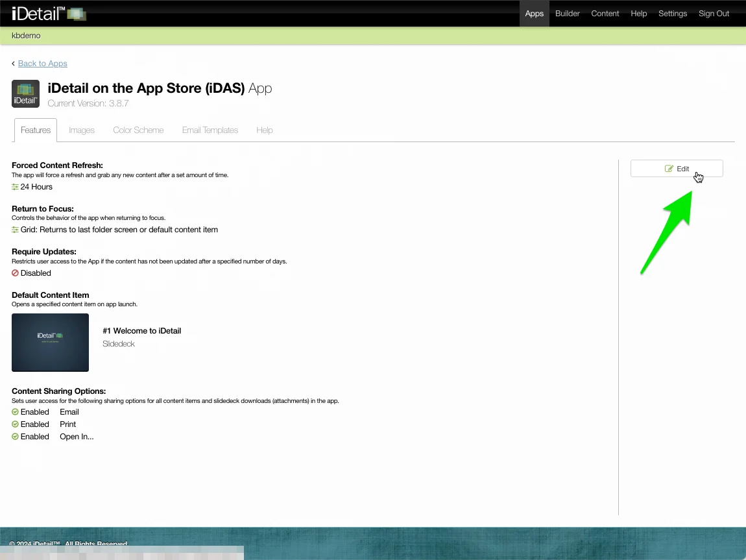Follow the Back to Apps link
The width and height of the screenshot is (746, 560).
[42, 64]
